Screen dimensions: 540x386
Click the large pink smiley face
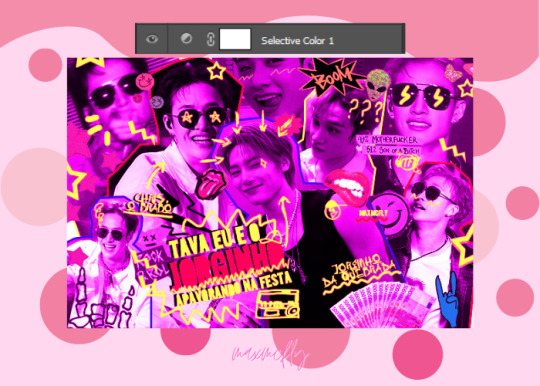coord(391,213)
